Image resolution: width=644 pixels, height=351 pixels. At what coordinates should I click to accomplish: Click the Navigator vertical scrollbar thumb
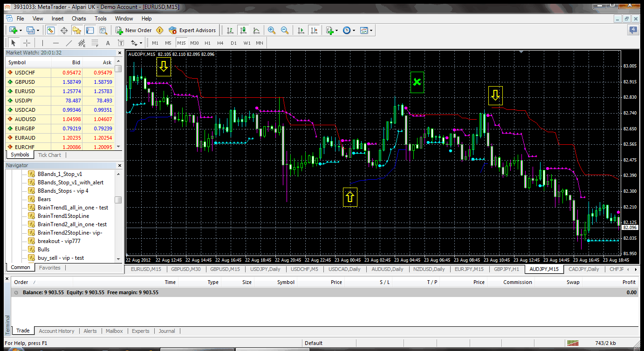(118, 200)
